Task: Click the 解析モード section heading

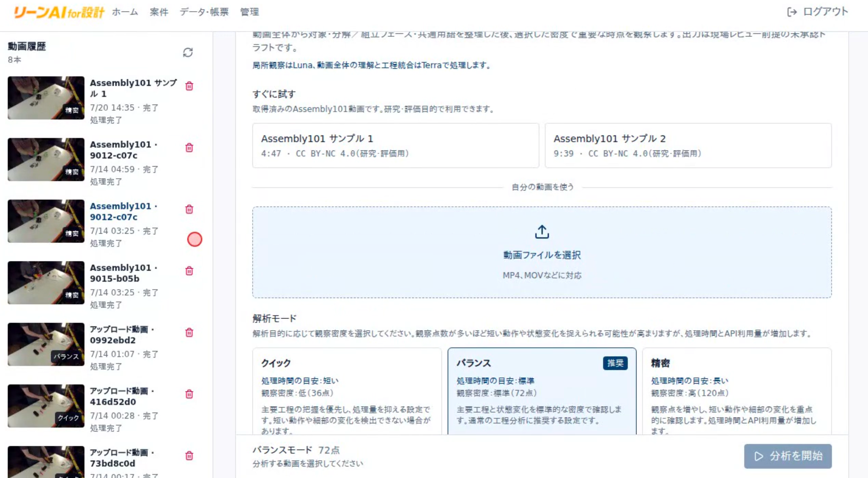Action: click(x=275, y=319)
